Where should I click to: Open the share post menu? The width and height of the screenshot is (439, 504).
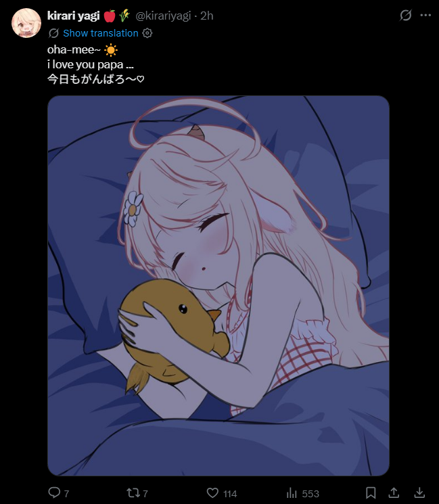click(394, 492)
